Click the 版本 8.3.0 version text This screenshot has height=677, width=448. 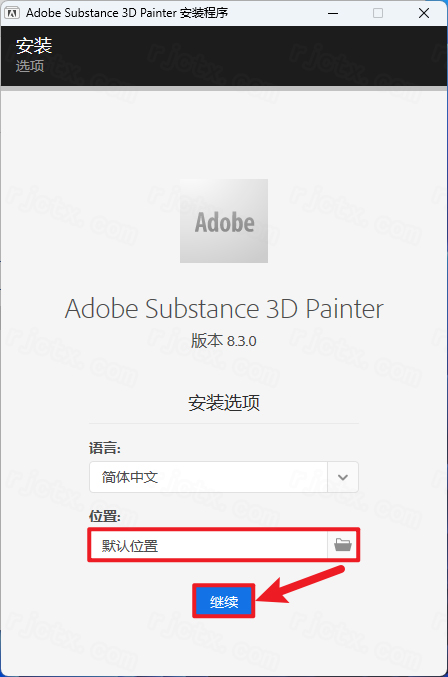click(x=224, y=341)
